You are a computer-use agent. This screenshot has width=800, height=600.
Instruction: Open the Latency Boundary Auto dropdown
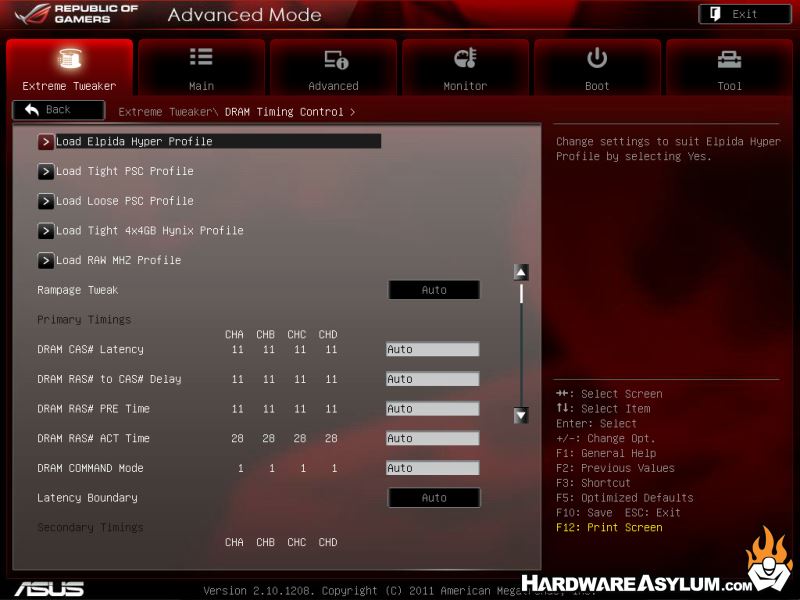point(434,498)
